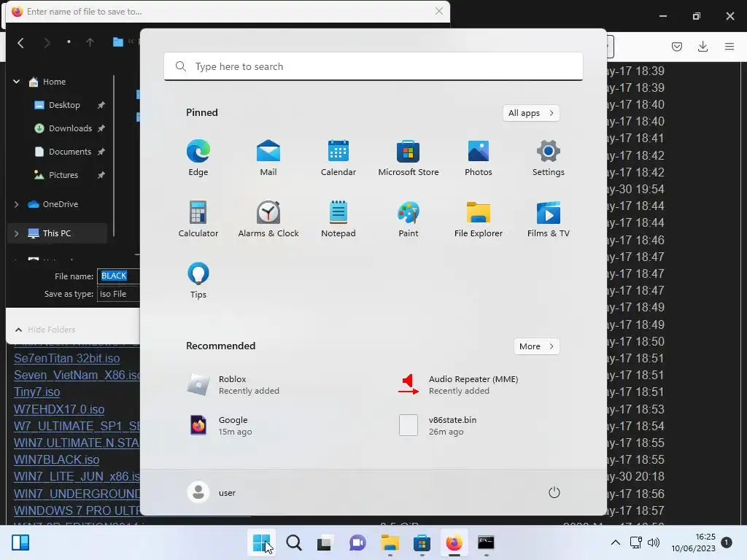The height and width of the screenshot is (560, 747).
Task: Open the Widgets panel on taskbar
Action: click(20, 542)
